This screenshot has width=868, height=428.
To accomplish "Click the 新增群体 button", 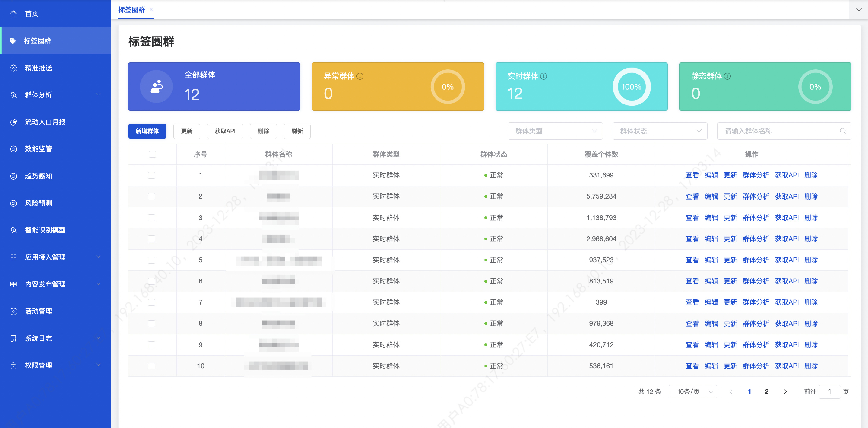I will (147, 131).
